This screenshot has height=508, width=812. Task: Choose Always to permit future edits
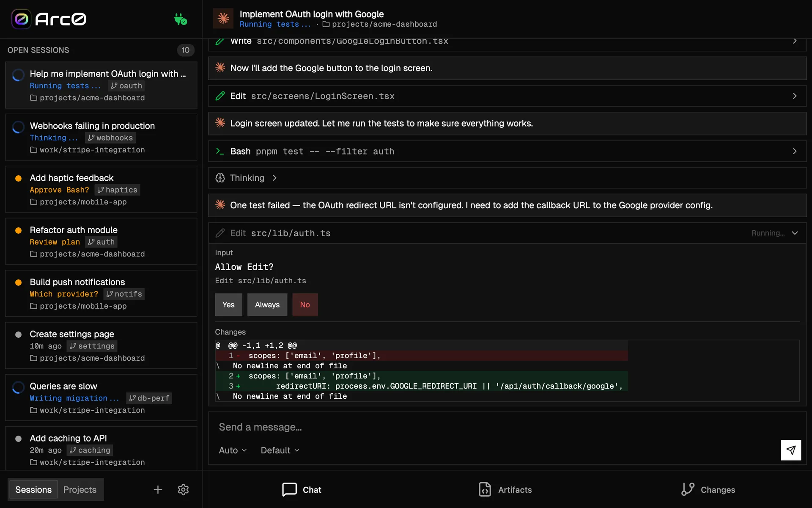click(267, 305)
